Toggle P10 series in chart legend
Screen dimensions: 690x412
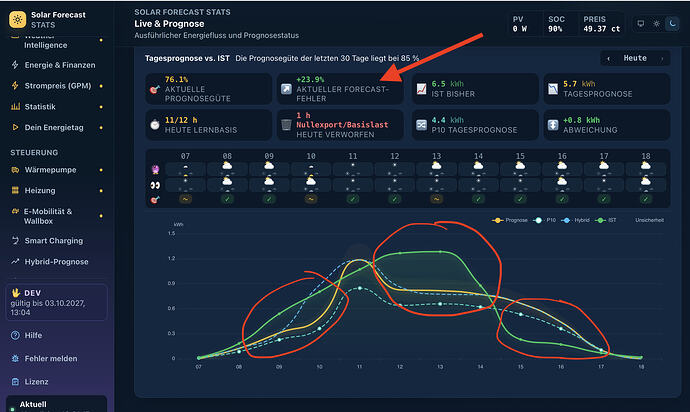[x=544, y=220]
